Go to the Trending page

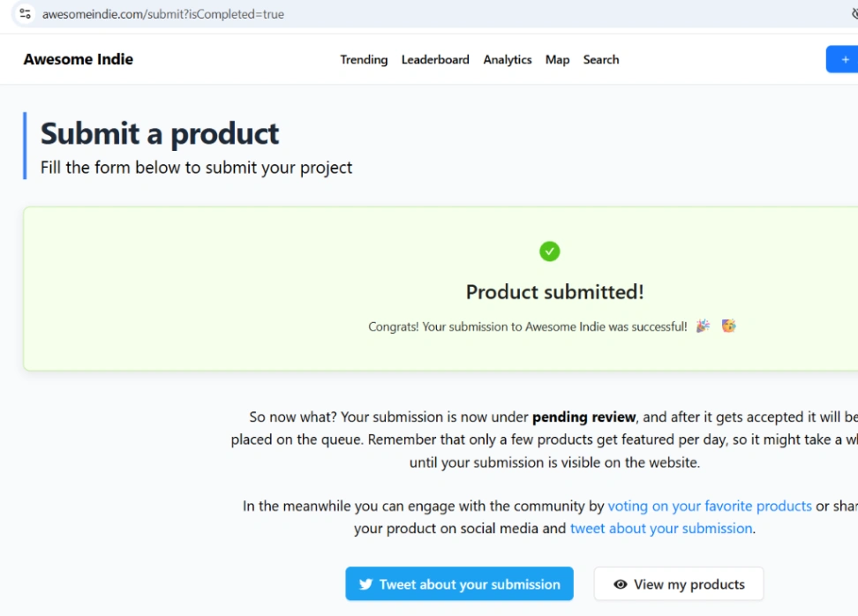pyautogui.click(x=364, y=60)
